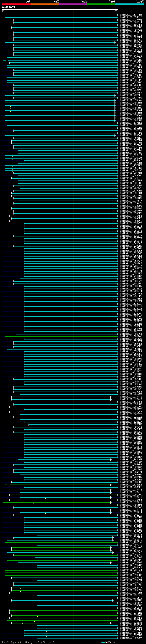Select the AV427655 query label

[8, 7]
